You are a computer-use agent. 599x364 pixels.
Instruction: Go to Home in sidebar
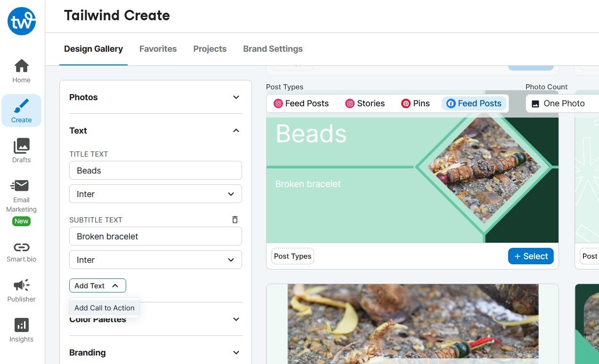(x=21, y=71)
